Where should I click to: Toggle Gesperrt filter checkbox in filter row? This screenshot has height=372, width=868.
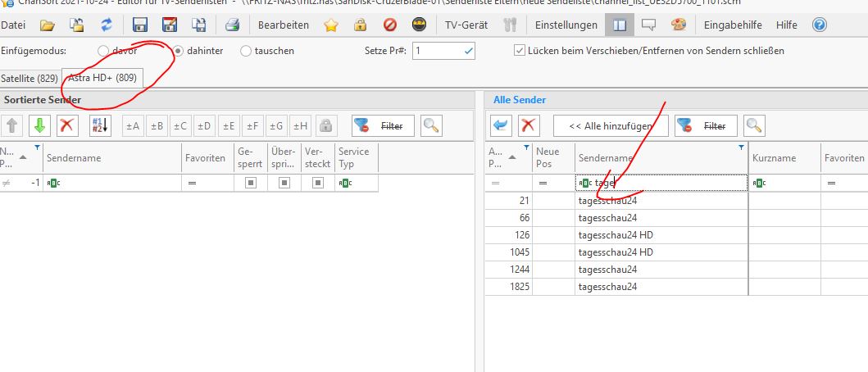(251, 183)
